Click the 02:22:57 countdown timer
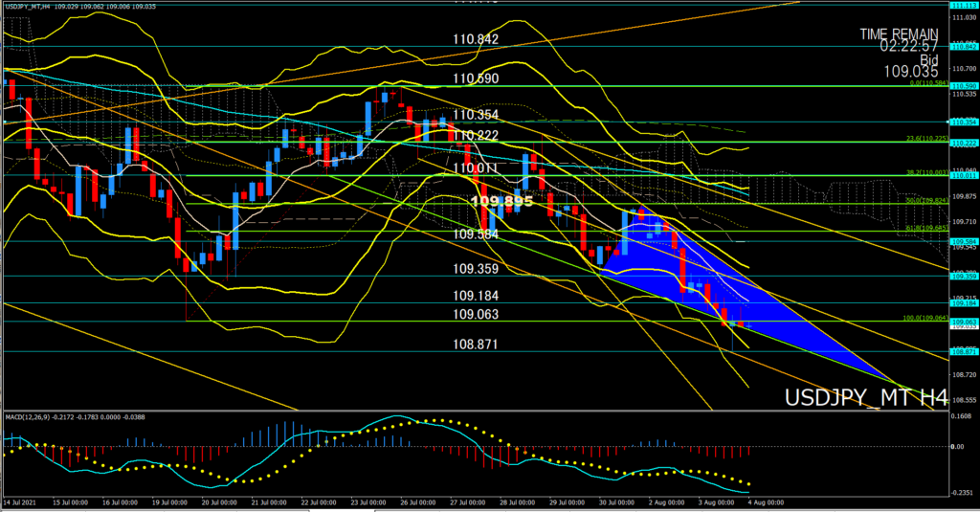Screen dimensions: 980x512 coord(909,46)
